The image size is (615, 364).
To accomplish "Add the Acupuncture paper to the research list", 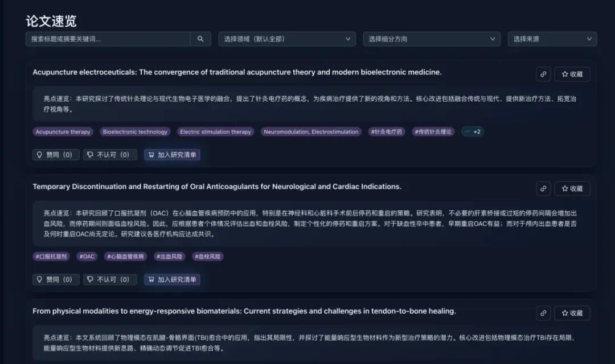I will point(172,155).
